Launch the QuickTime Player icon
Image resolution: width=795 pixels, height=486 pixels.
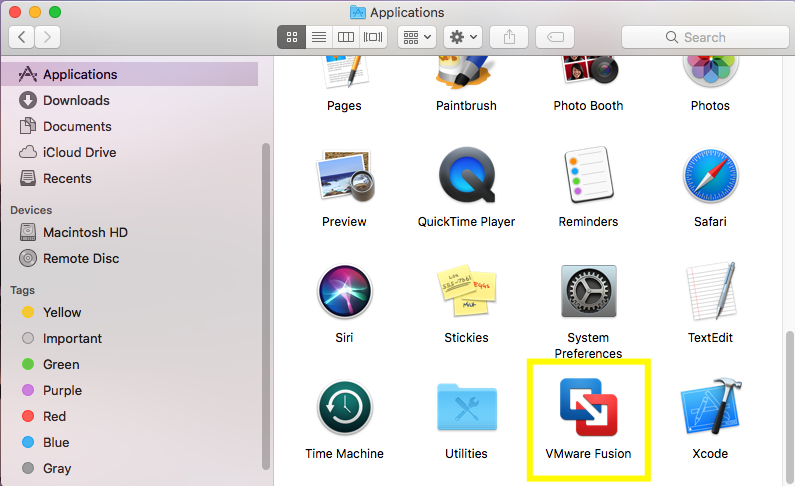tap(466, 175)
